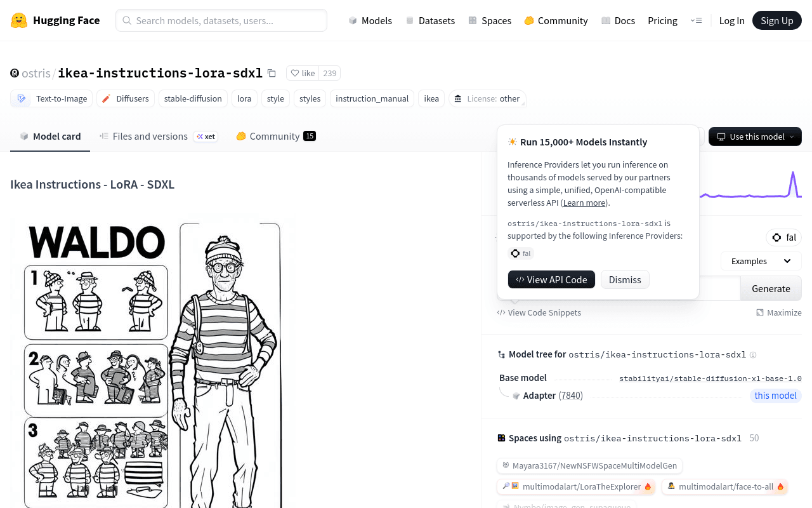The width and height of the screenshot is (812, 508).
Task: Open the ostris author profile link
Action: coord(36,73)
